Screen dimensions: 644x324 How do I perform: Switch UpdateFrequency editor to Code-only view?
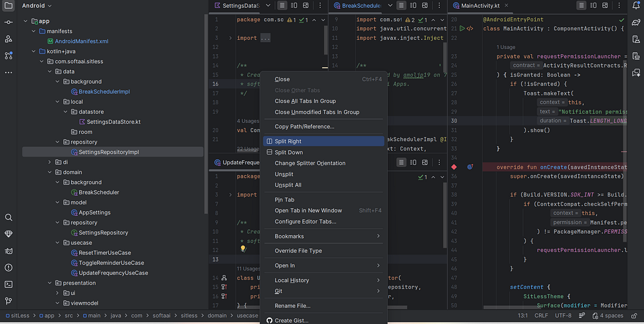tap(401, 162)
